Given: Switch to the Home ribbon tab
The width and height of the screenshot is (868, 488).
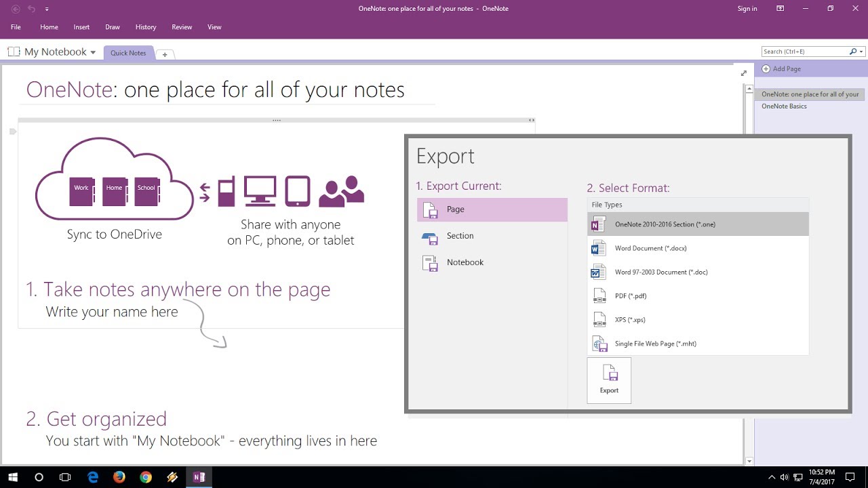Looking at the screenshot, I should coord(49,27).
